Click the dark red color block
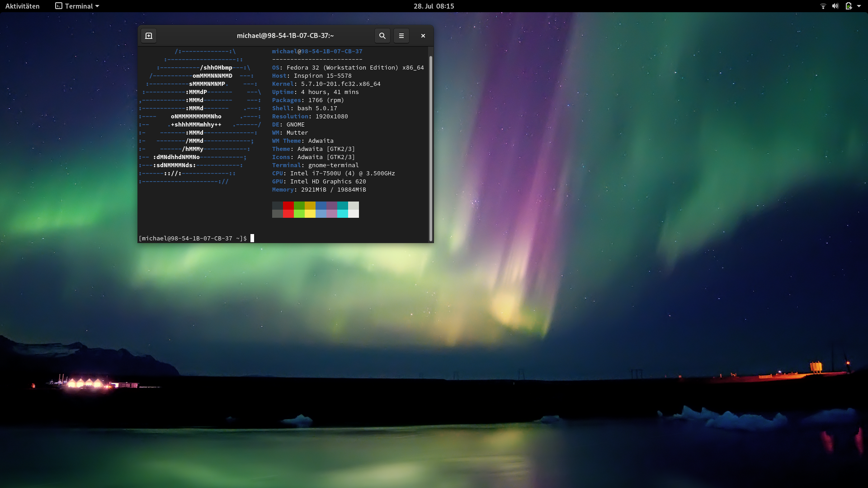Viewport: 868px width, 488px height. tap(288, 206)
